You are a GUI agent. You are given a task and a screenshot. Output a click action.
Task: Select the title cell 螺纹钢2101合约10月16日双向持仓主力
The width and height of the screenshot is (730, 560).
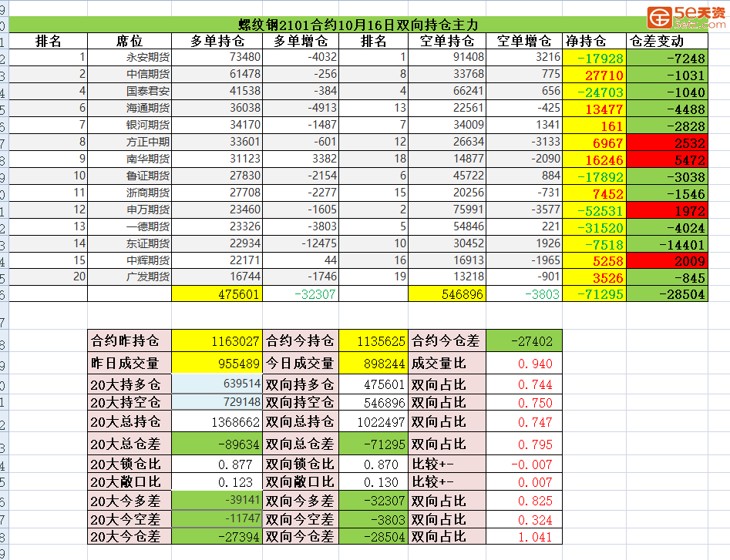[x=357, y=25]
